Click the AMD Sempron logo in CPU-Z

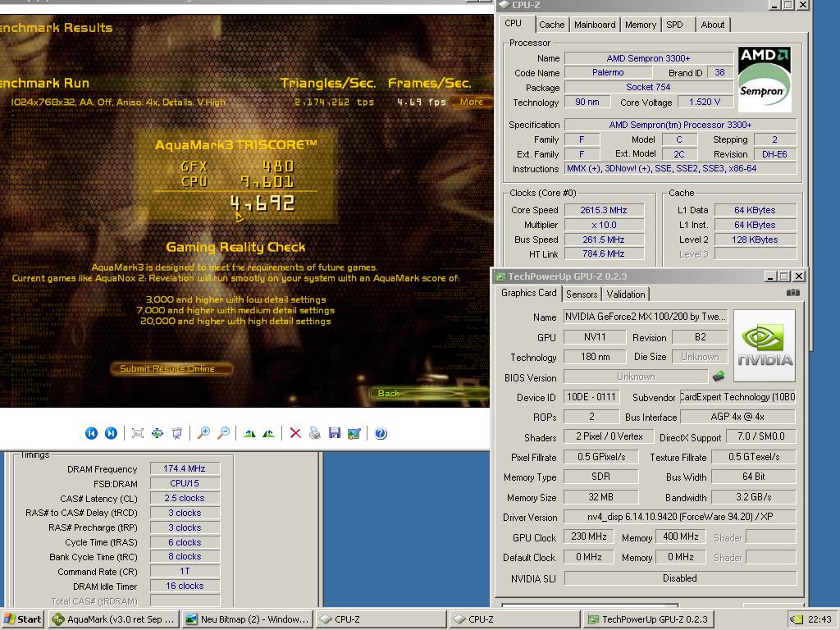(x=765, y=80)
